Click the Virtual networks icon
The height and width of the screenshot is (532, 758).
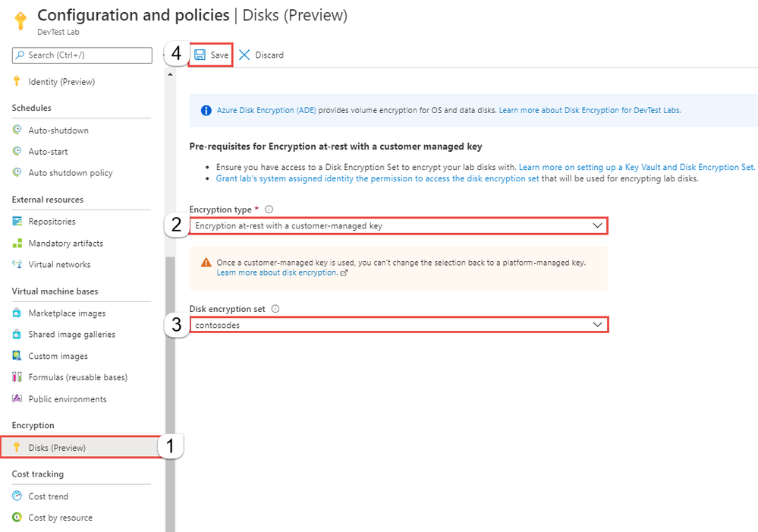tap(17, 264)
